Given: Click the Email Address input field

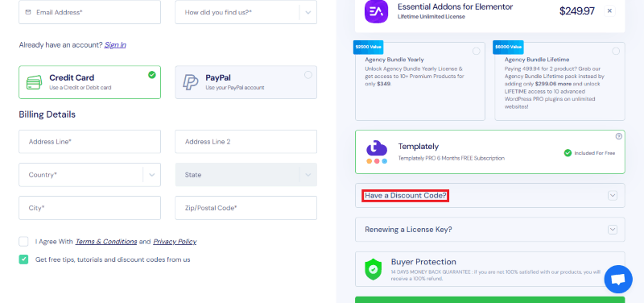Looking at the screenshot, I should click(89, 12).
